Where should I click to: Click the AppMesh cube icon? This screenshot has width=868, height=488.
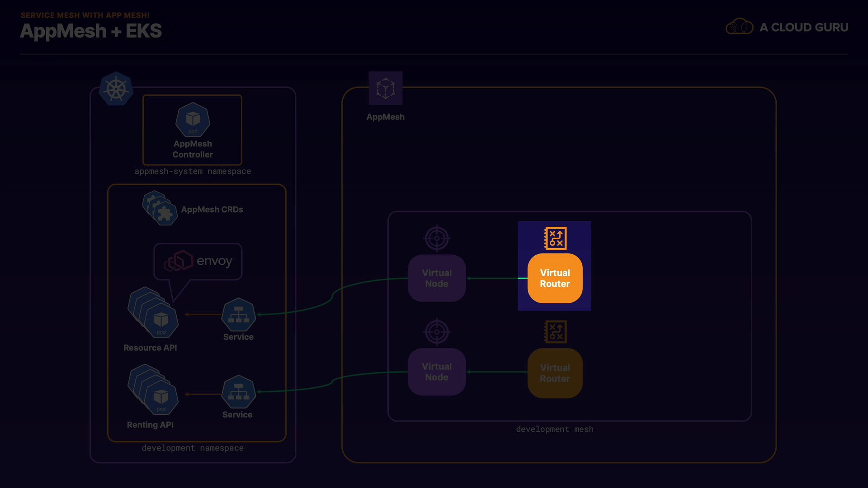pyautogui.click(x=385, y=88)
